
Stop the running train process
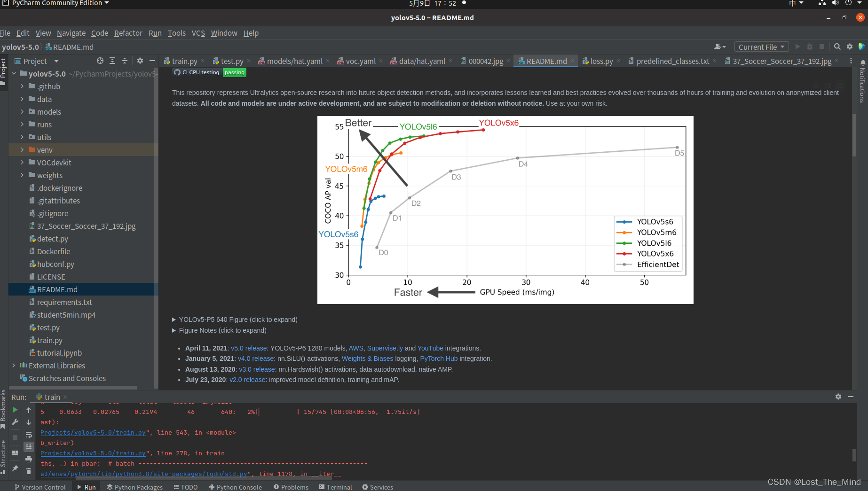[x=15, y=437]
